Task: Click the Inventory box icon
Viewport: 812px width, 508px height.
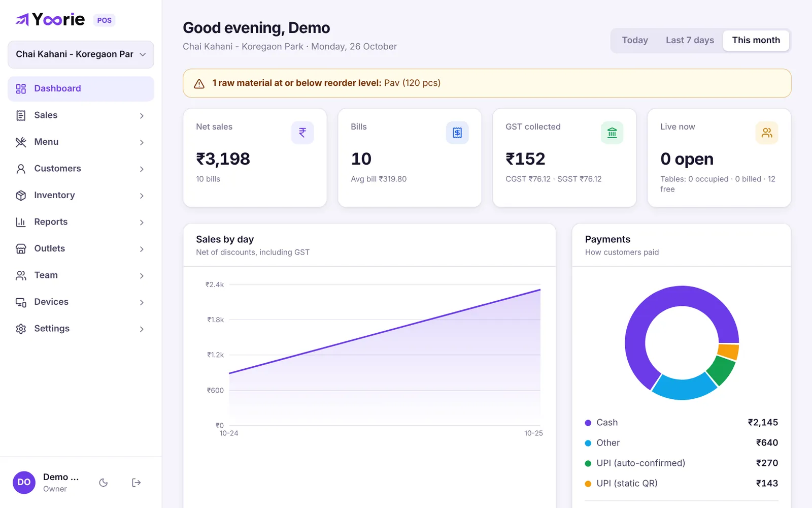Action: tap(21, 196)
